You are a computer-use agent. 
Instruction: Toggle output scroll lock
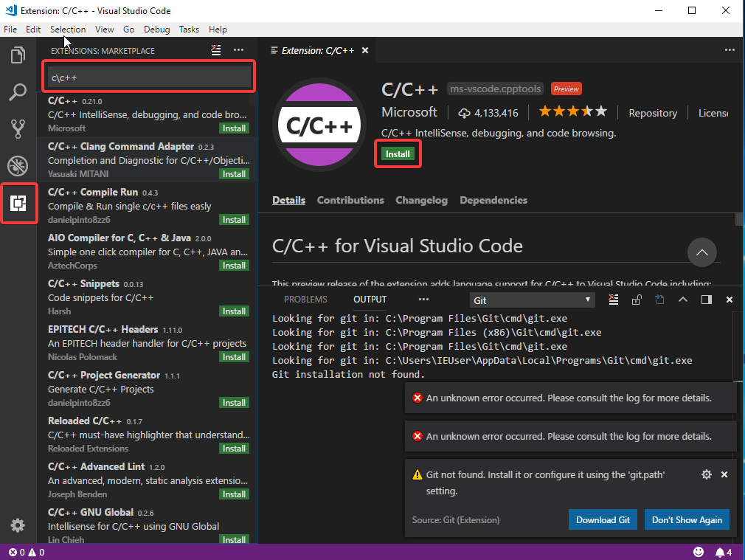tap(637, 300)
